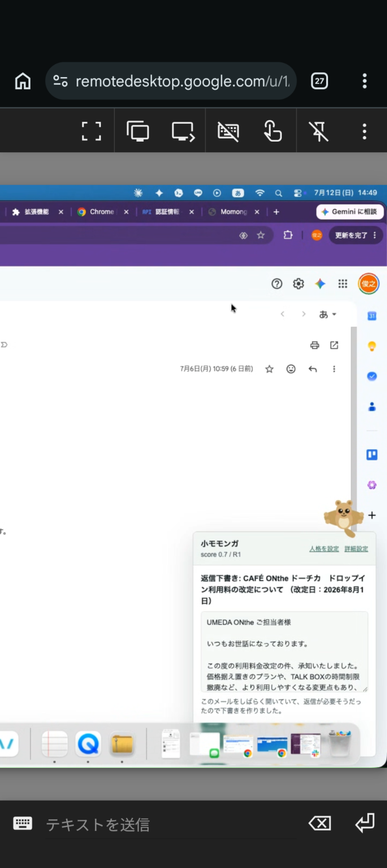This screenshot has width=387, height=868.
Task: Click inside the reply draft text box
Action: 284,652
